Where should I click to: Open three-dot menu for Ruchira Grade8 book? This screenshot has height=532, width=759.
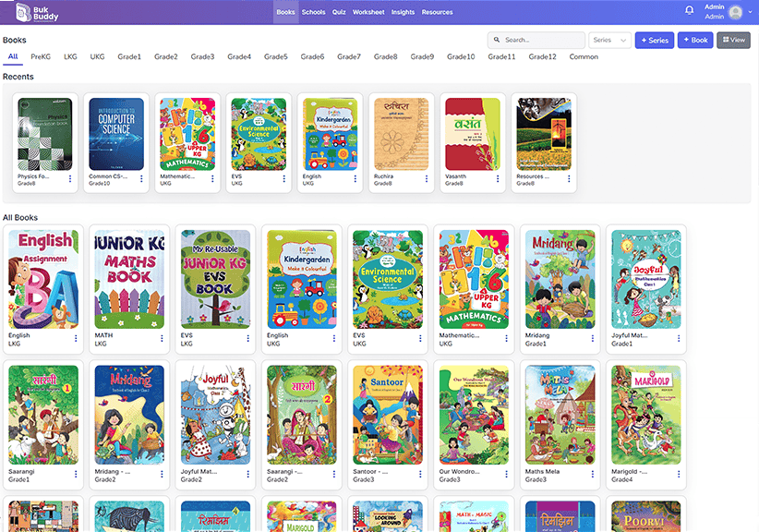click(x=427, y=179)
